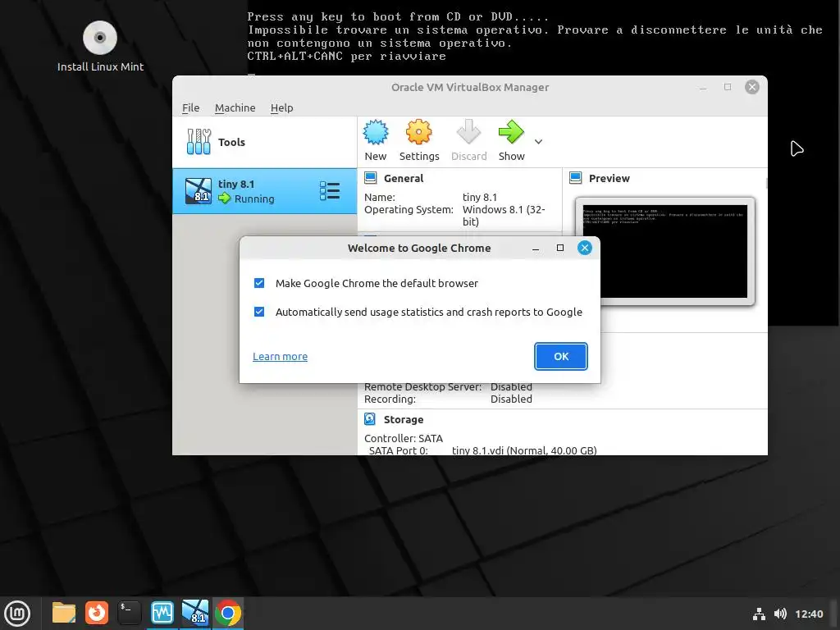Image resolution: width=840 pixels, height=630 pixels.
Task: Click the green Show arrow icon
Action: tap(511, 132)
